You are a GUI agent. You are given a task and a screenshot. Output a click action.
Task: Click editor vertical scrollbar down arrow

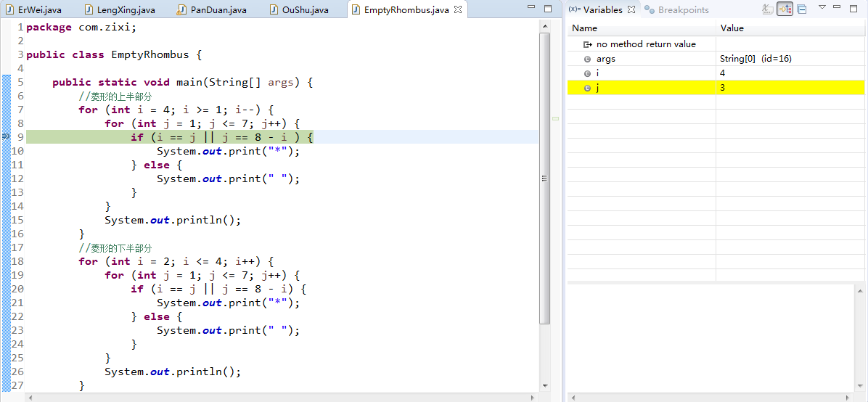(x=545, y=385)
